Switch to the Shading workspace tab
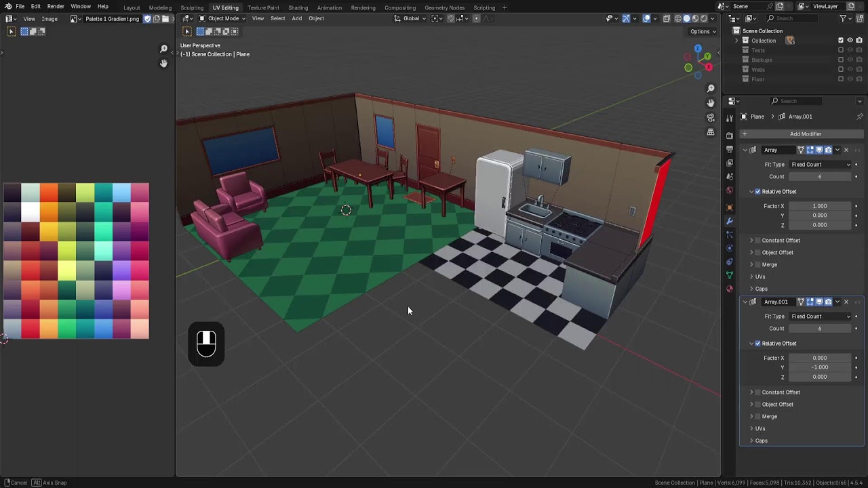This screenshot has width=868, height=488. pos(298,7)
